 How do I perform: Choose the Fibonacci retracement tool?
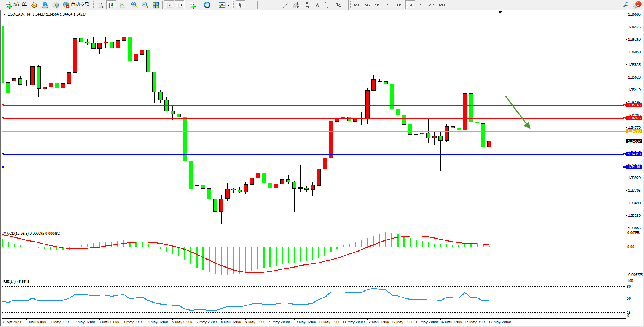click(307, 5)
